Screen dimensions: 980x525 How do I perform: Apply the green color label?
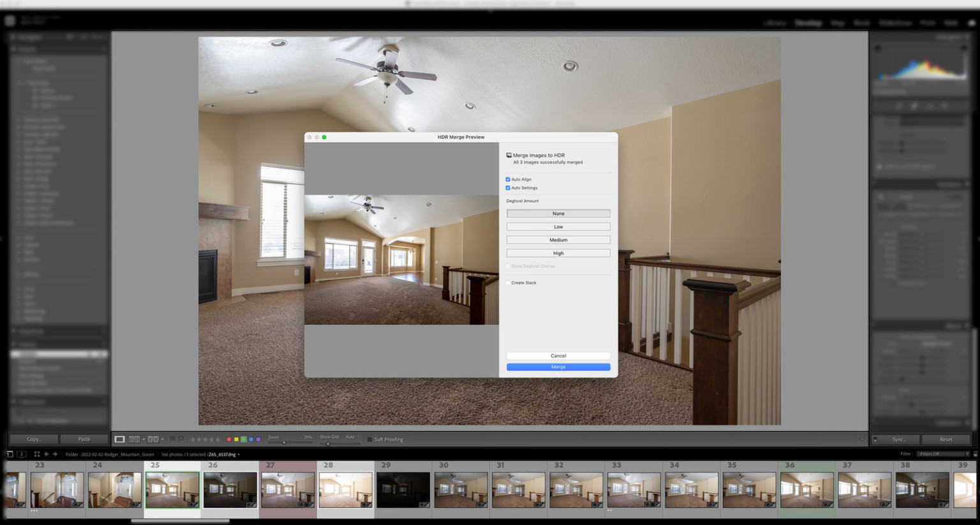tap(242, 439)
